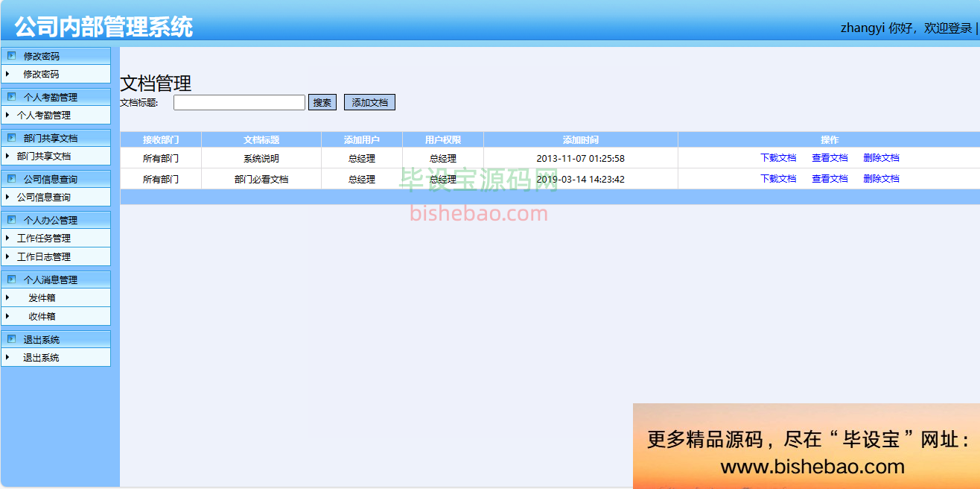The height and width of the screenshot is (489, 980).
Task: Delete the 系统说明 document via 删除文档
Action: point(881,158)
